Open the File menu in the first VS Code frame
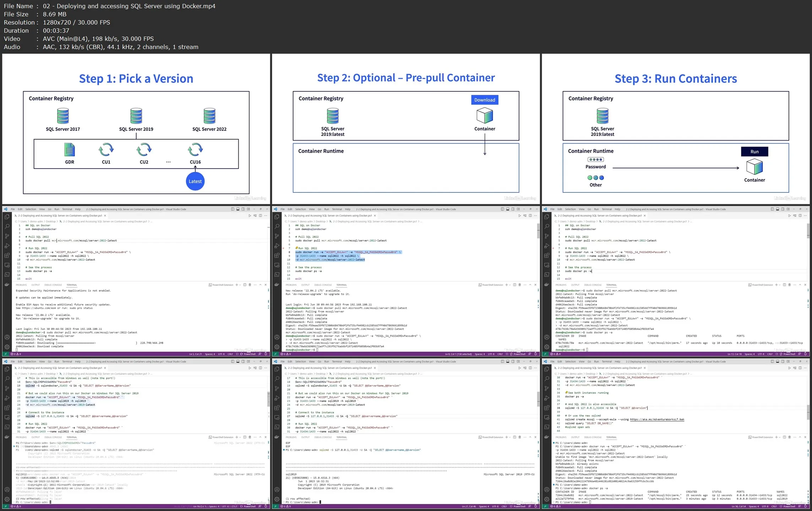 pyautogui.click(x=13, y=209)
